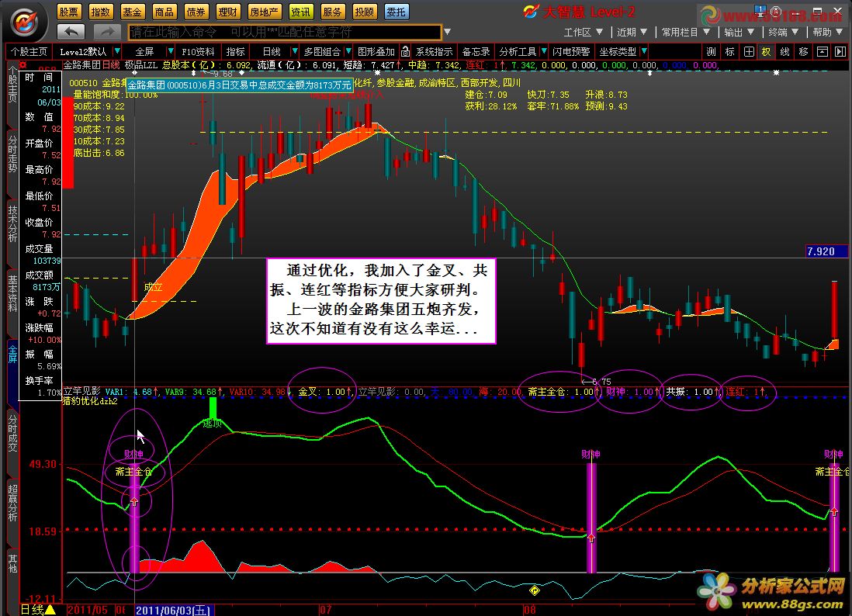This screenshot has width=852, height=616.
Task: Open the 指数 index category
Action: click(x=101, y=12)
